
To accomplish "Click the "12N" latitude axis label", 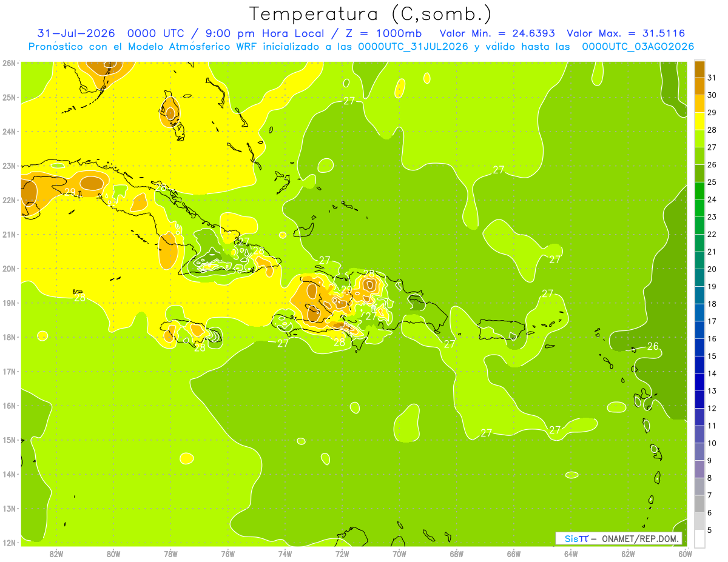I will tap(9, 543).
